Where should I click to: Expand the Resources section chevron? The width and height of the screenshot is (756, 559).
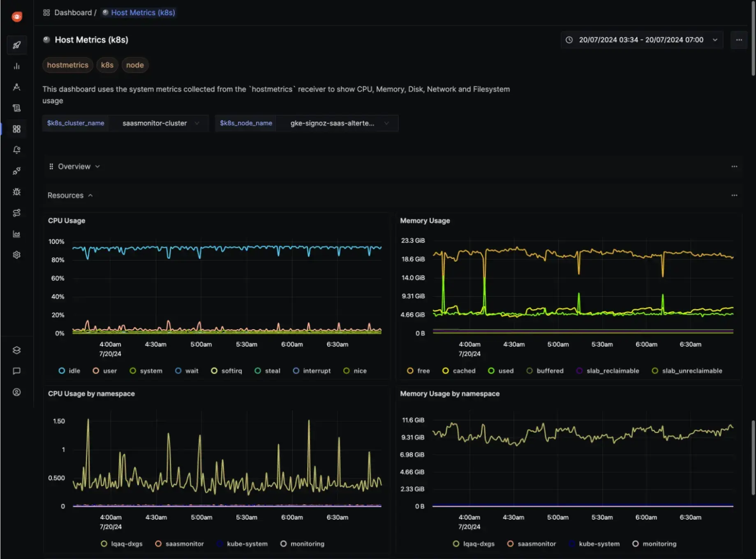tap(90, 196)
